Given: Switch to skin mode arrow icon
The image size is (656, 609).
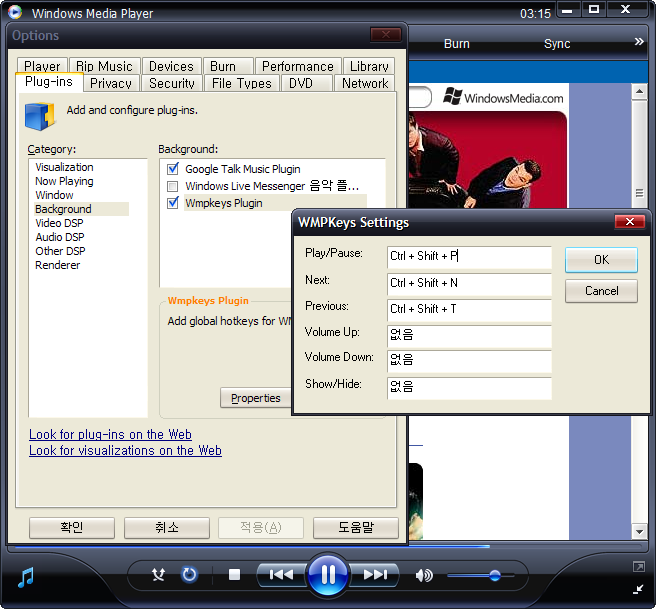Looking at the screenshot, I should click(x=638, y=589).
